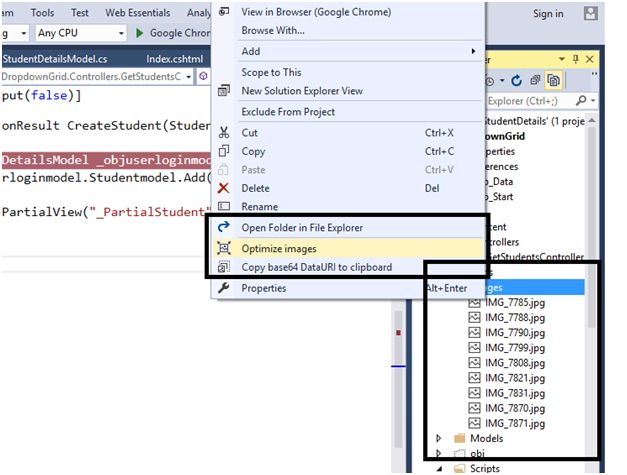Click the View in Browser icon
Screen dimensions: 627x475
tap(224, 11)
